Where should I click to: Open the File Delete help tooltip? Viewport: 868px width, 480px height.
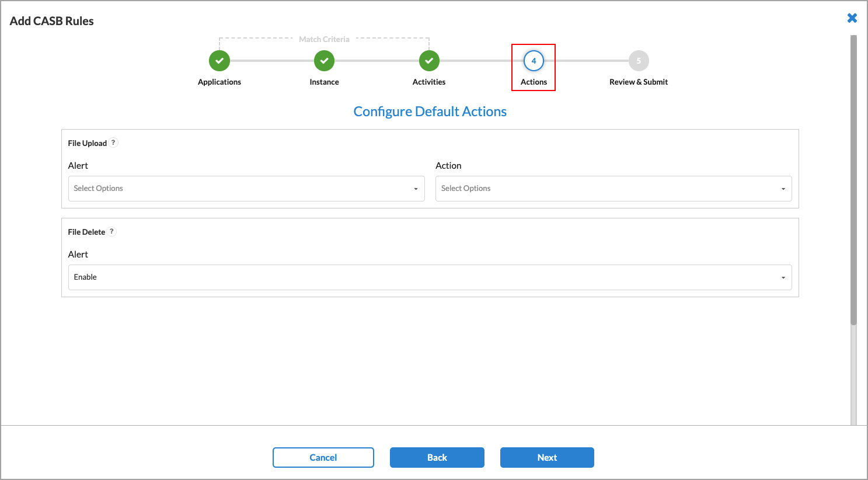111,231
